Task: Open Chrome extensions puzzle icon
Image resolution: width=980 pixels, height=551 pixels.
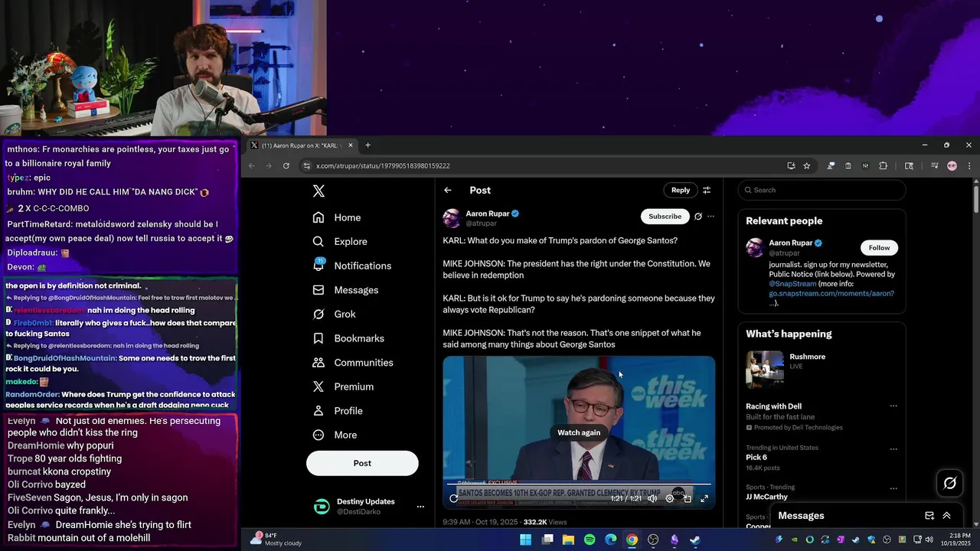Action: (883, 166)
